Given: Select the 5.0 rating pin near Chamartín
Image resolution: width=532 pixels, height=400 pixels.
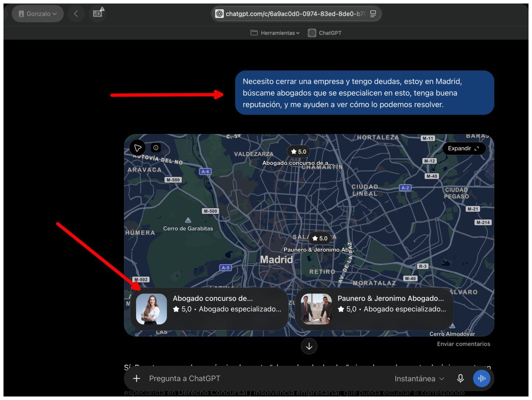Looking at the screenshot, I should tap(299, 152).
